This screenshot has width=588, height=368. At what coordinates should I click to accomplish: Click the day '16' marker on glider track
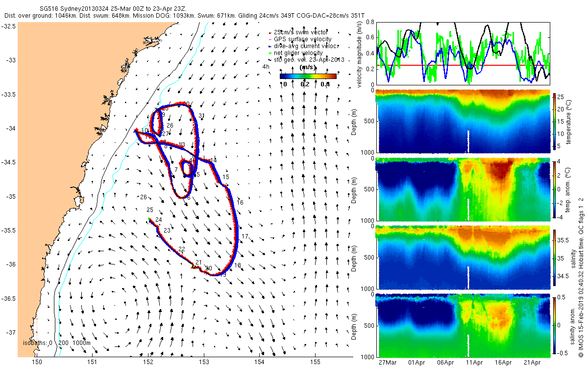click(240, 203)
